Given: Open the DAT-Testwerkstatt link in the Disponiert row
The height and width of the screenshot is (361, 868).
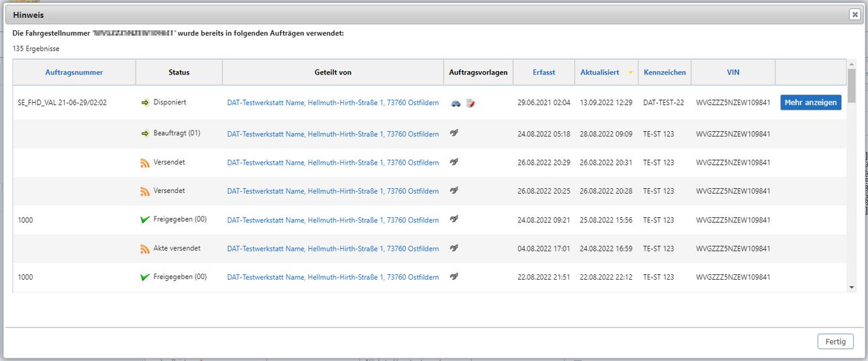Looking at the screenshot, I should (x=333, y=103).
